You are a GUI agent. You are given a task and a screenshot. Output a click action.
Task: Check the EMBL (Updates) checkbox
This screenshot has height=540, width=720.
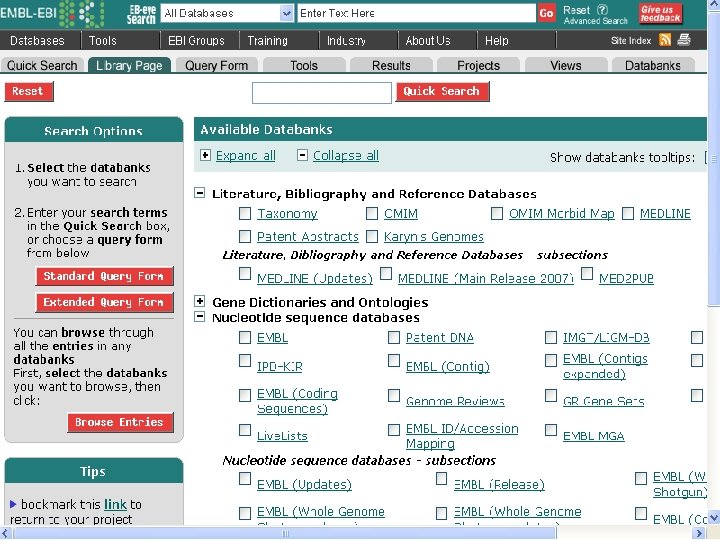[245, 479]
